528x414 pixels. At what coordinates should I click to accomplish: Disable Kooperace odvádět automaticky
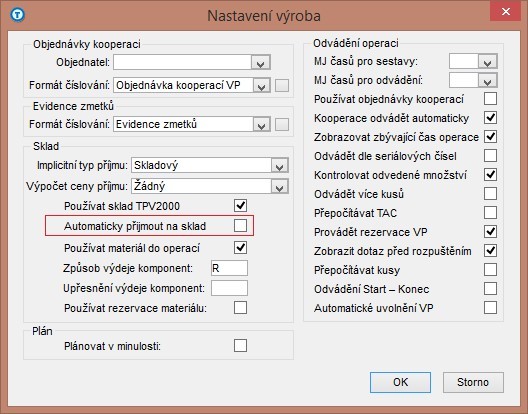[x=490, y=118]
